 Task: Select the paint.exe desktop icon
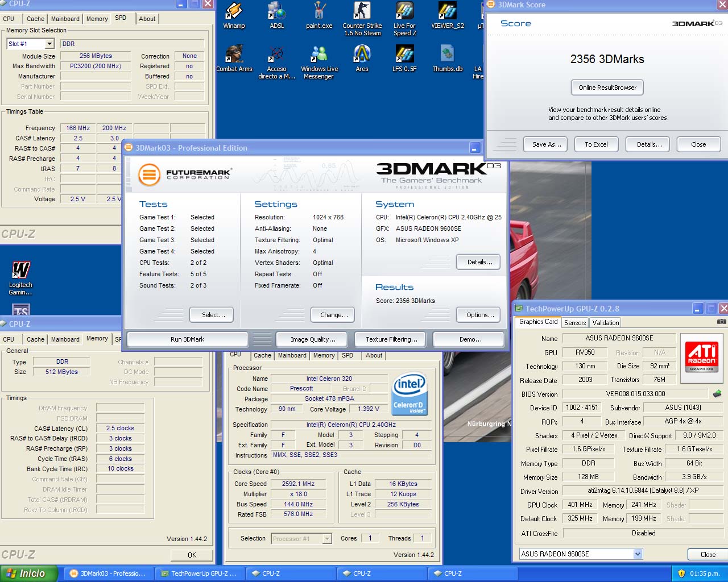[x=319, y=15]
